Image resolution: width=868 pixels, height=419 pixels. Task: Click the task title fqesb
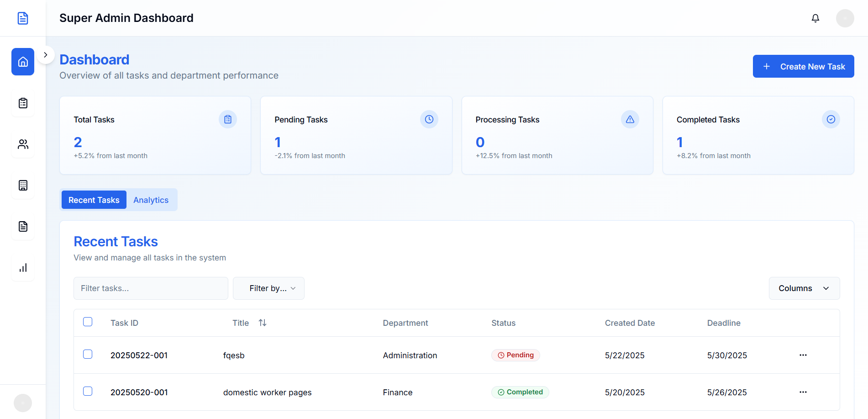[x=234, y=355]
